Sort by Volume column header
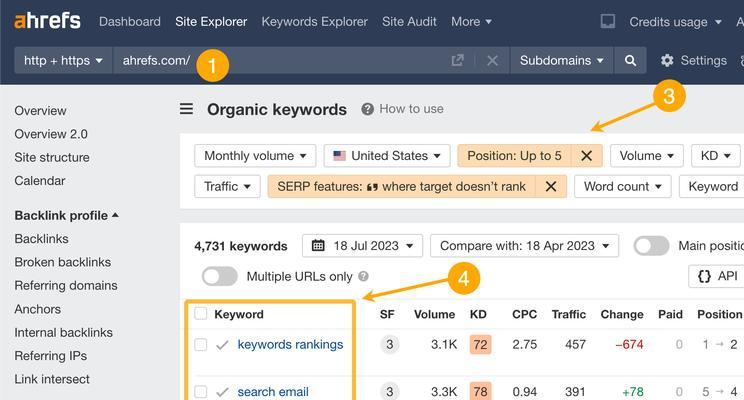The height and width of the screenshot is (400, 744). 434,314
